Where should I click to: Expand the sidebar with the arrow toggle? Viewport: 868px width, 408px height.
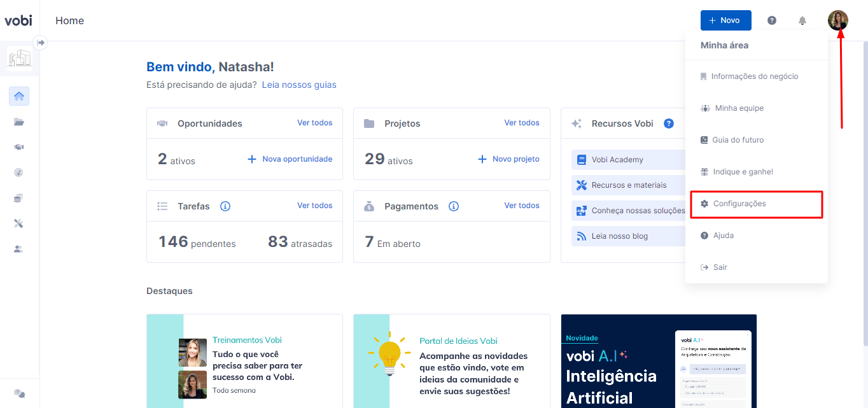coord(41,43)
